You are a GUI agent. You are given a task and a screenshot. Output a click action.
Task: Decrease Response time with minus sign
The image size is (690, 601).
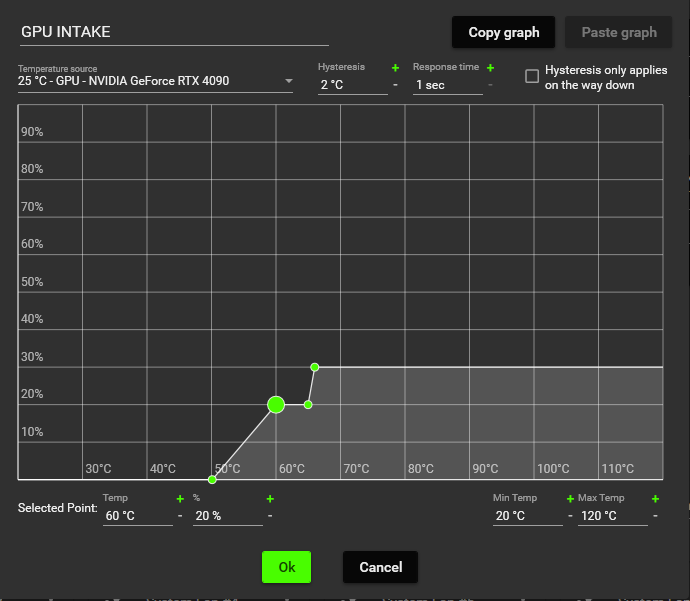coord(490,84)
